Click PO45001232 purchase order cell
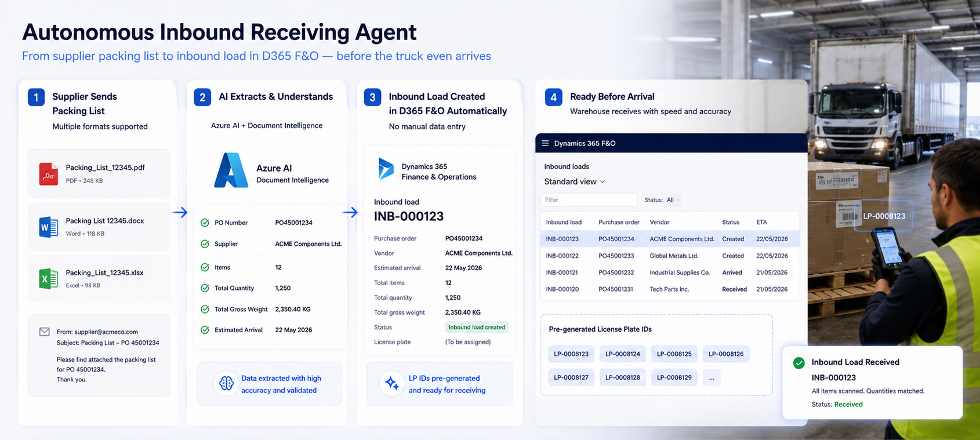This screenshot has height=440, width=980. click(616, 272)
